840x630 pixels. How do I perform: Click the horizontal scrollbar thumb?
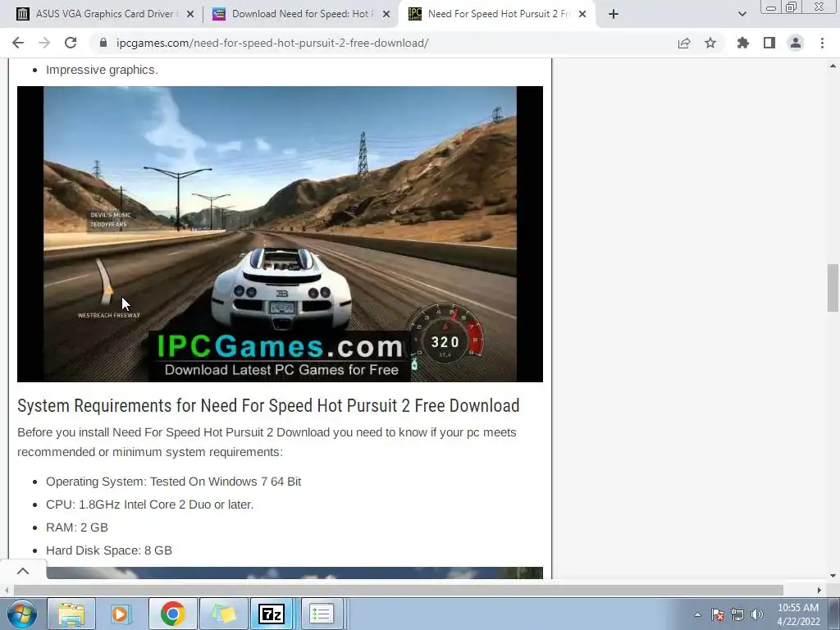coord(399,590)
